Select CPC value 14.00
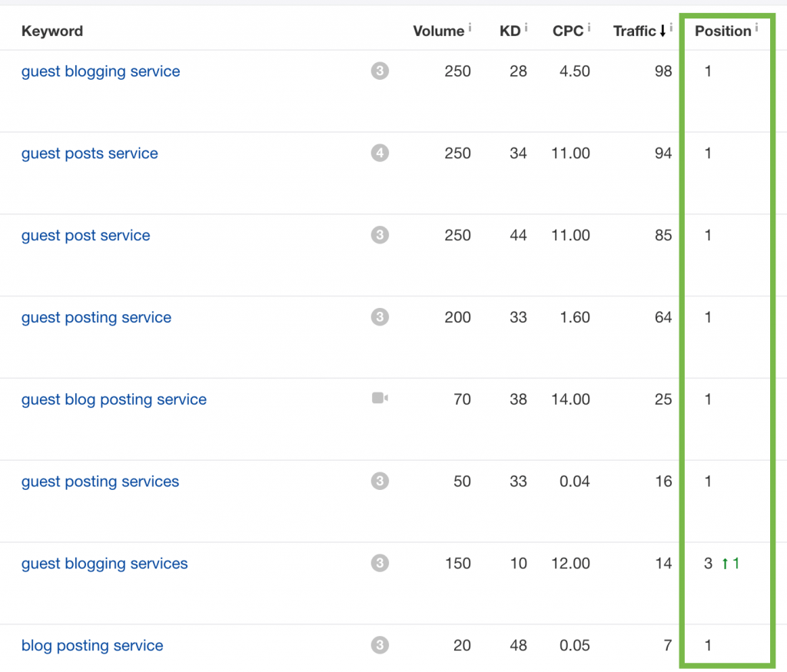787x672 pixels. (x=571, y=399)
